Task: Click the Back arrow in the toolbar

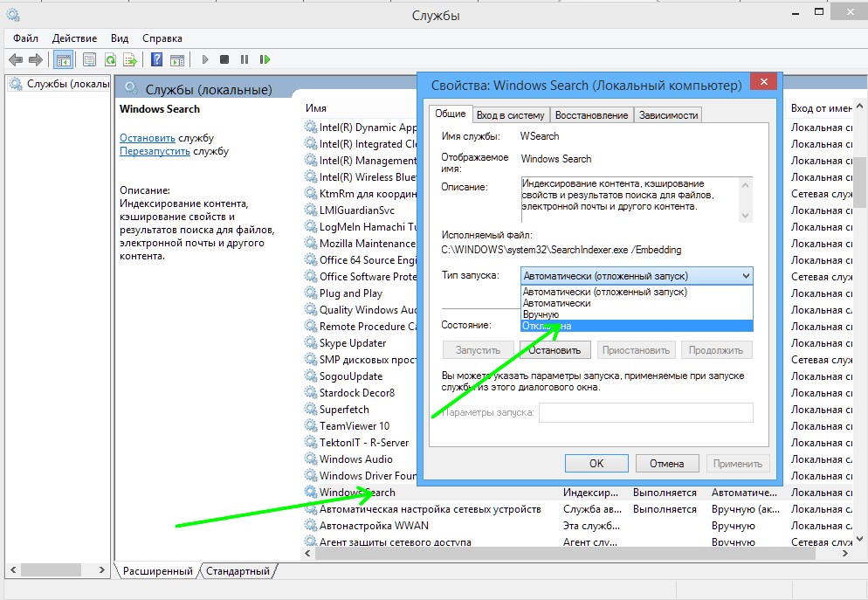Action: pos(15,59)
